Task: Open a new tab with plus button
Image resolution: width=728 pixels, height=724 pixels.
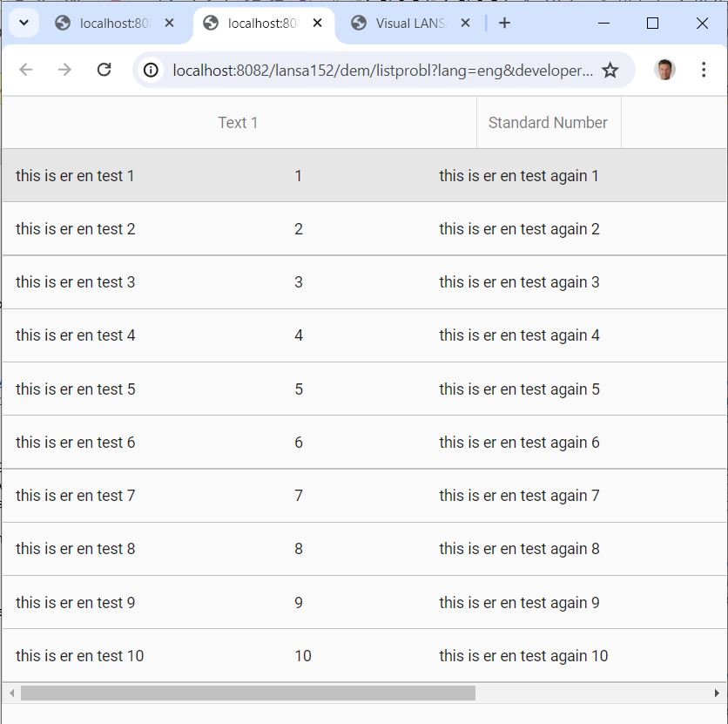Action: (504, 24)
